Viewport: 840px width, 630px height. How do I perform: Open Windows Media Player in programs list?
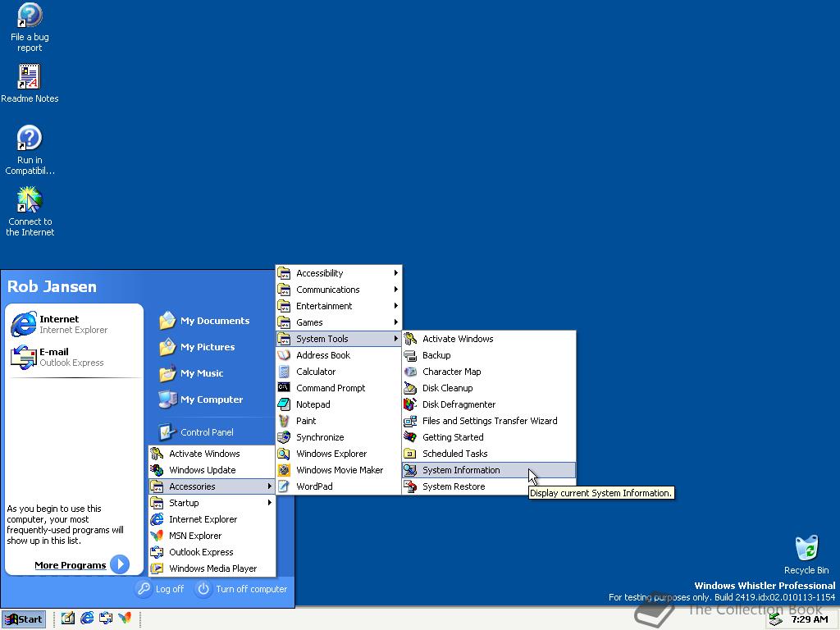[212, 568]
